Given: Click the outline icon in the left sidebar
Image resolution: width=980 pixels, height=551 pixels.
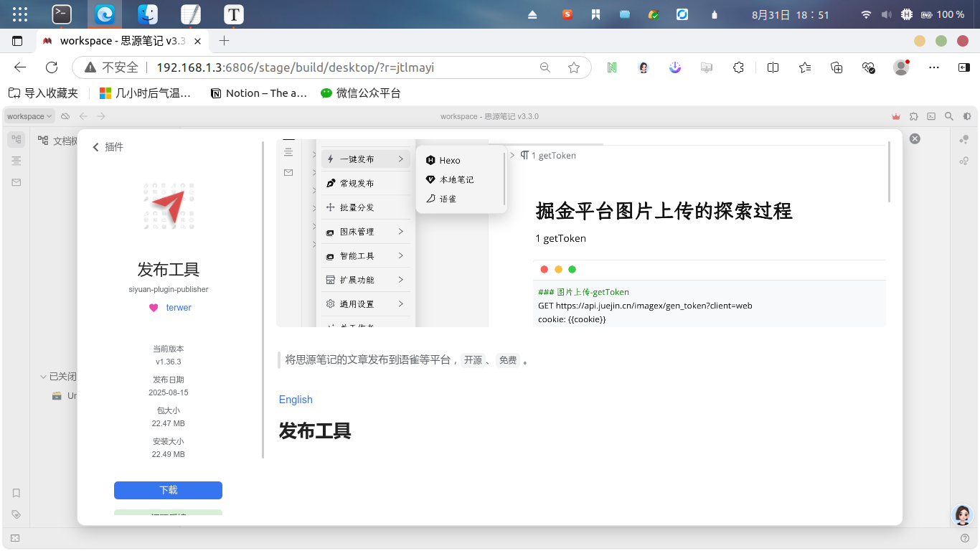Looking at the screenshot, I should pyautogui.click(x=16, y=161).
